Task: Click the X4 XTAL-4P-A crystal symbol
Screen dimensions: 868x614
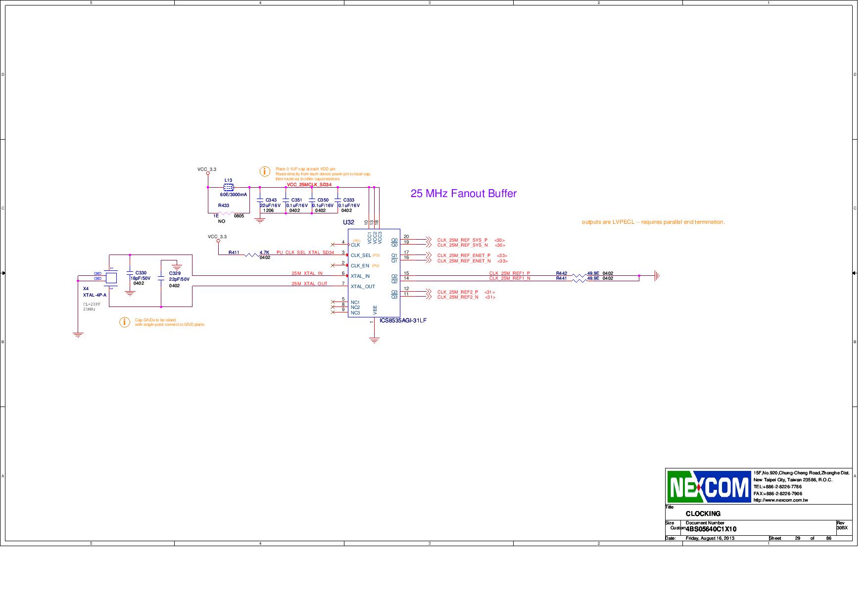Action: (111, 277)
